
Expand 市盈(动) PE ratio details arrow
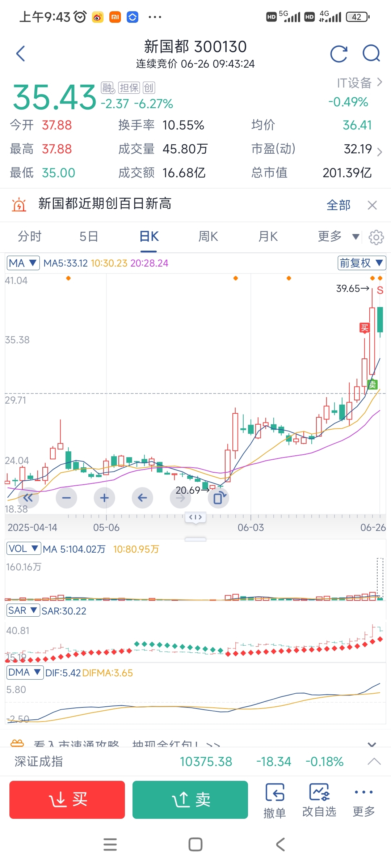coord(379,152)
